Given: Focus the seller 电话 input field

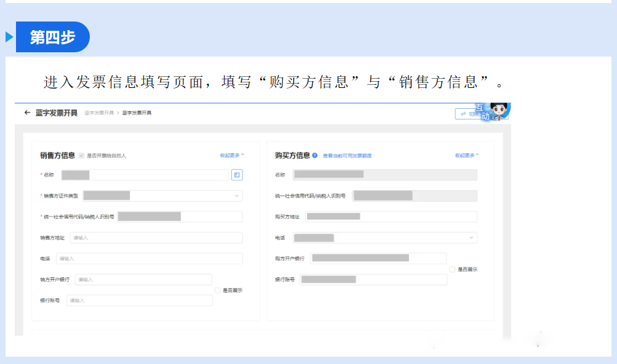Looking at the screenshot, I should pos(149,259).
